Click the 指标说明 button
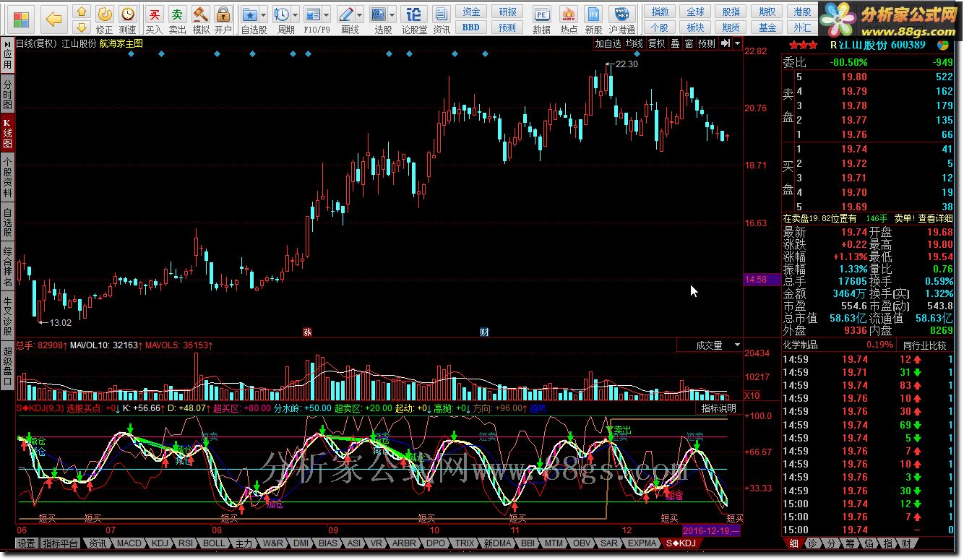 [719, 409]
